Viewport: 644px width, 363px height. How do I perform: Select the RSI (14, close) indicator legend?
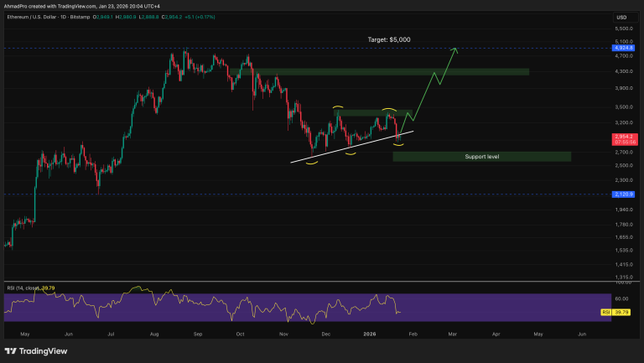point(29,288)
